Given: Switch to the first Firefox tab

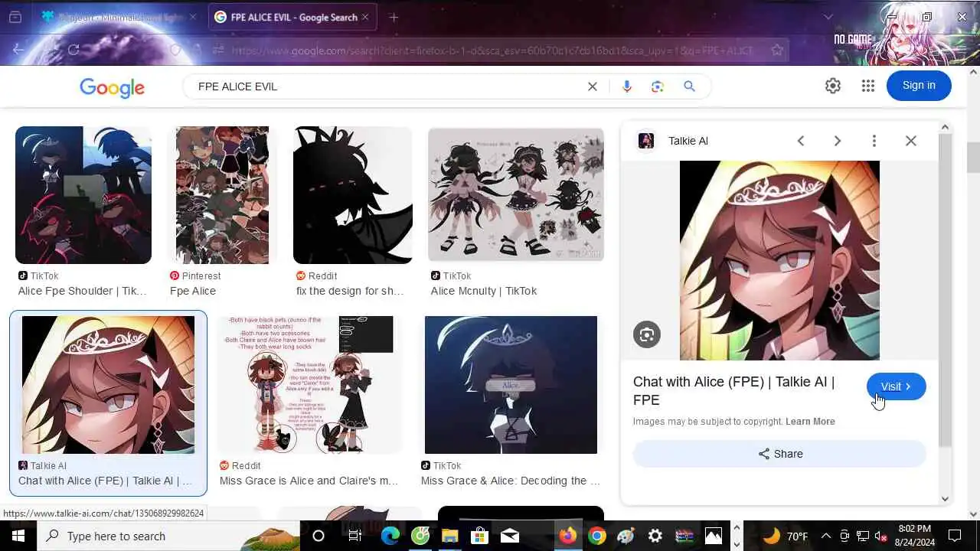Looking at the screenshot, I should [x=119, y=17].
